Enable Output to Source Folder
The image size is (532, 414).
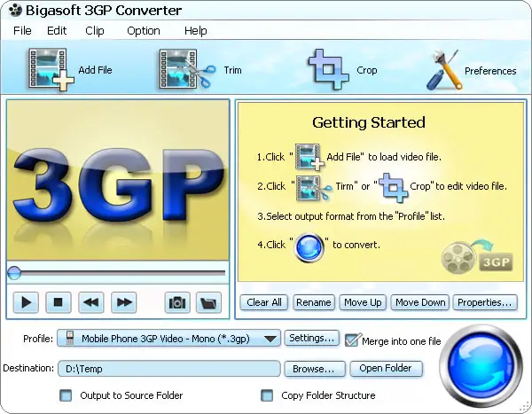point(66,395)
